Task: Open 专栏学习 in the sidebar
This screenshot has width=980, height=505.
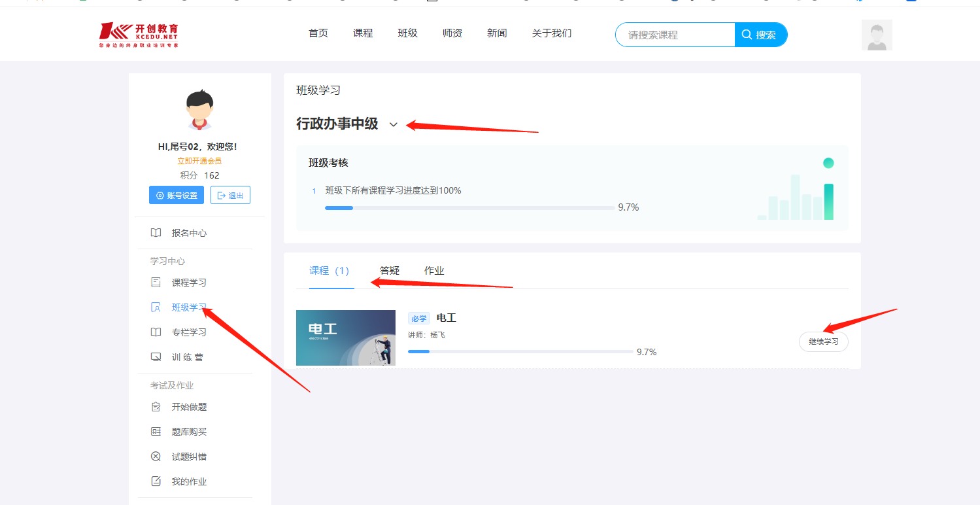Action: (x=189, y=332)
